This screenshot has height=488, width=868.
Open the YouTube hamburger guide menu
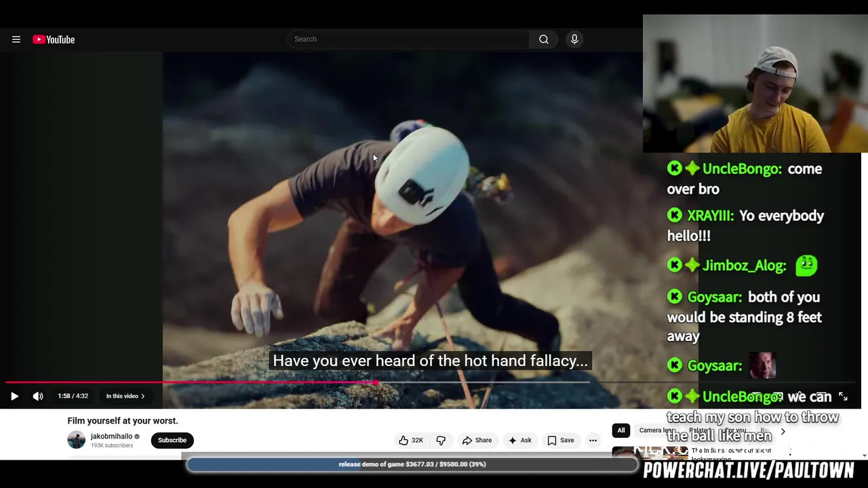coord(16,39)
